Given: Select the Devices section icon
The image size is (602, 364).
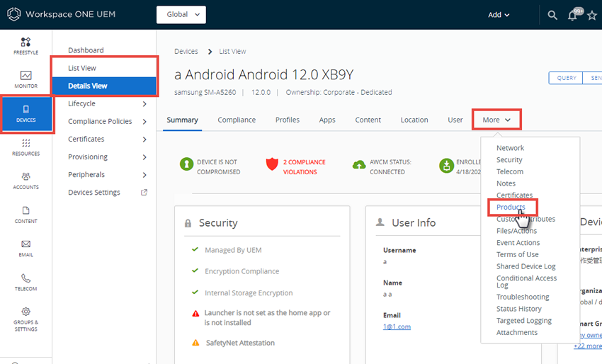Looking at the screenshot, I should pyautogui.click(x=25, y=110).
